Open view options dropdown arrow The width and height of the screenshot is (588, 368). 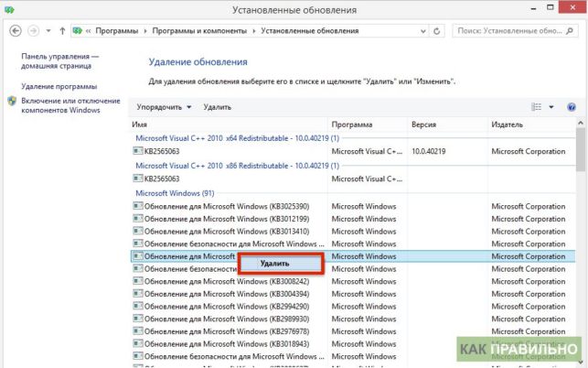[x=551, y=107]
